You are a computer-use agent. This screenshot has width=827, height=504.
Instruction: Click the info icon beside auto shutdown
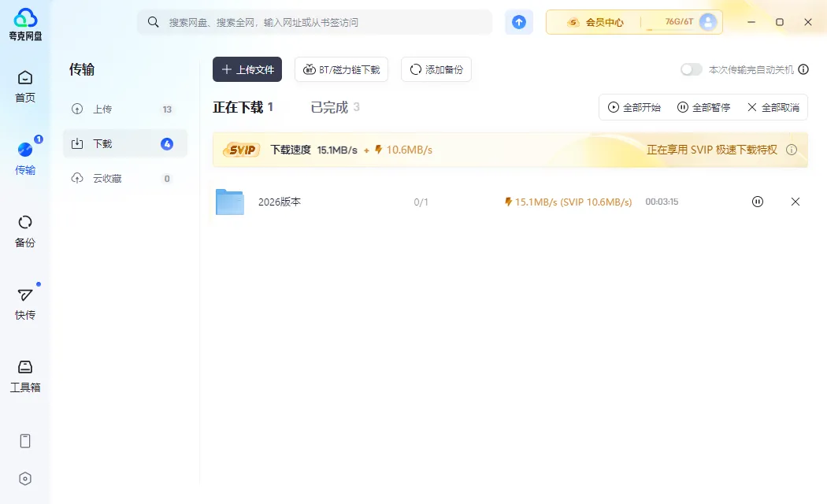[x=803, y=69]
